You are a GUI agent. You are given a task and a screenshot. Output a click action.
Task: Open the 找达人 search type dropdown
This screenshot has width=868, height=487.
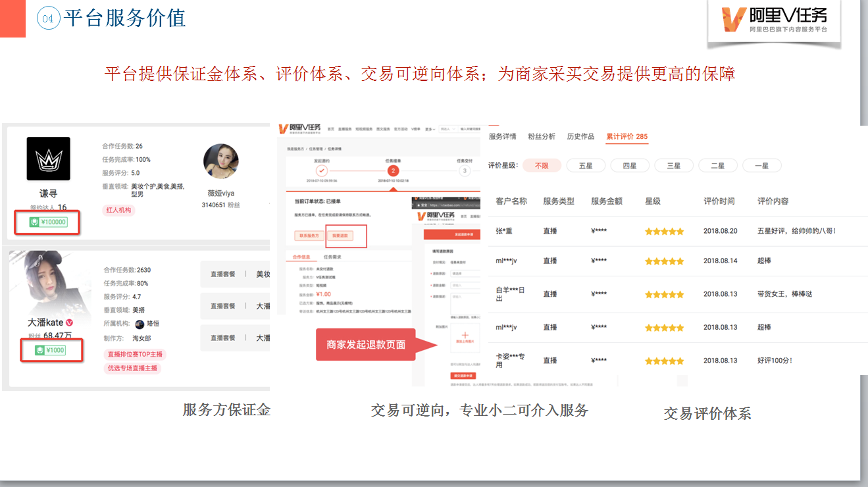click(448, 129)
